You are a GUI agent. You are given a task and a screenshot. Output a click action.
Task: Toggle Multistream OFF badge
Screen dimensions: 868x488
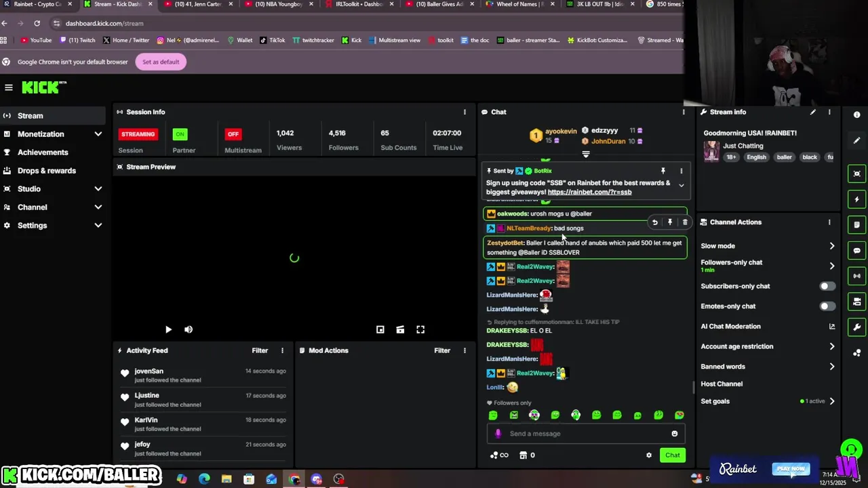click(233, 134)
